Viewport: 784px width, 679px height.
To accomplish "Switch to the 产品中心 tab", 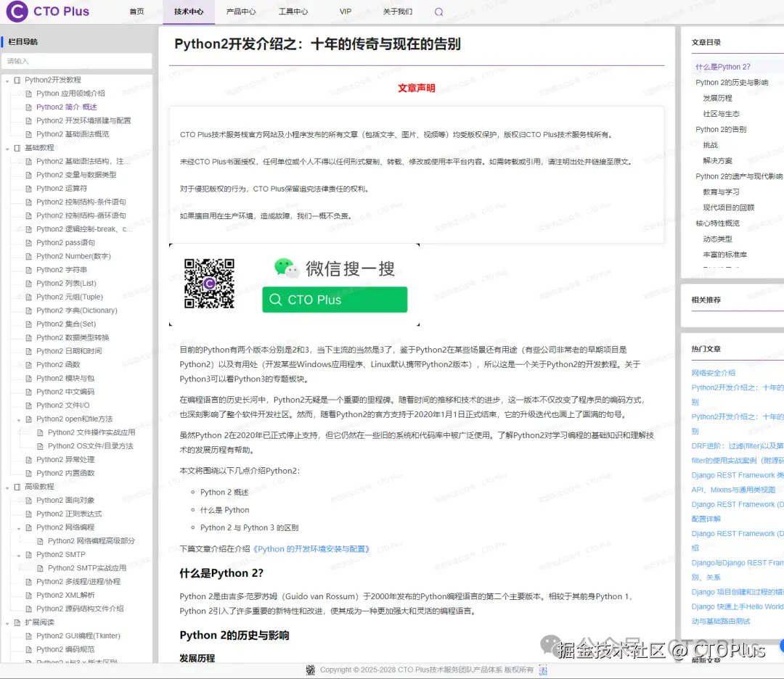I will [240, 12].
